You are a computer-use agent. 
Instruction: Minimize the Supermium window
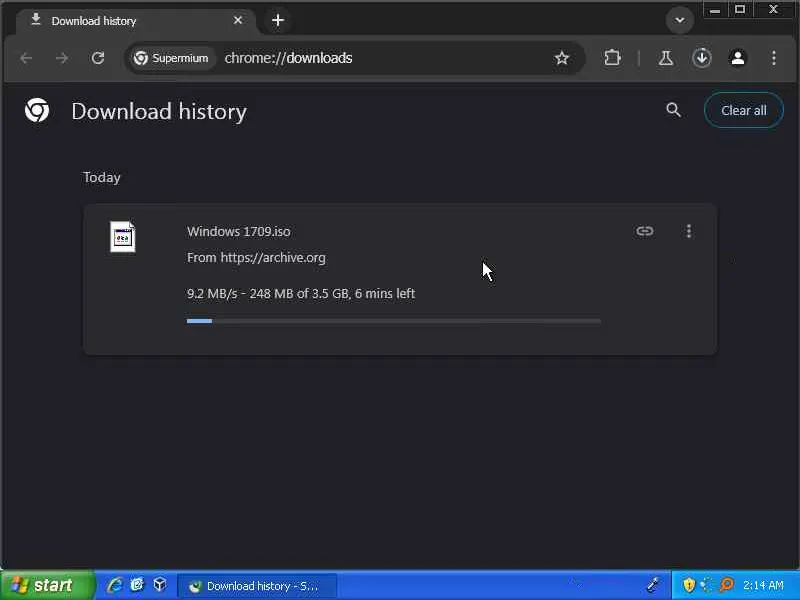pyautogui.click(x=715, y=10)
